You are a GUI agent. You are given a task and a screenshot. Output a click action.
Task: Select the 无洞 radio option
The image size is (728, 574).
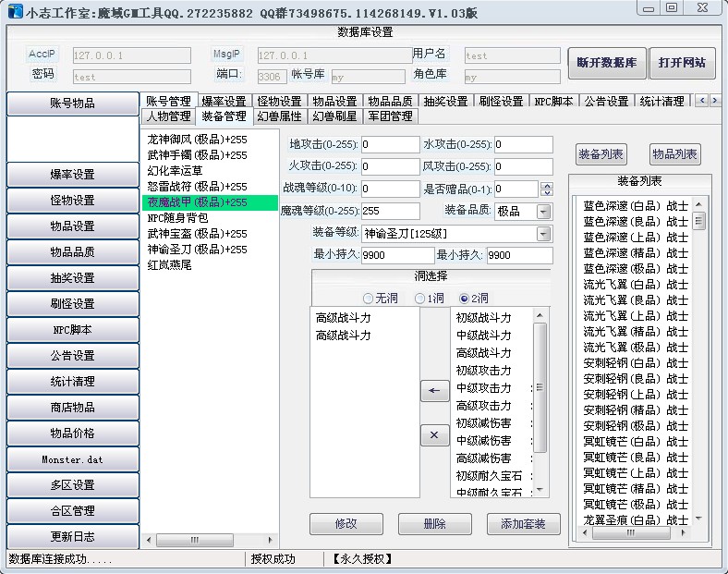point(369,299)
